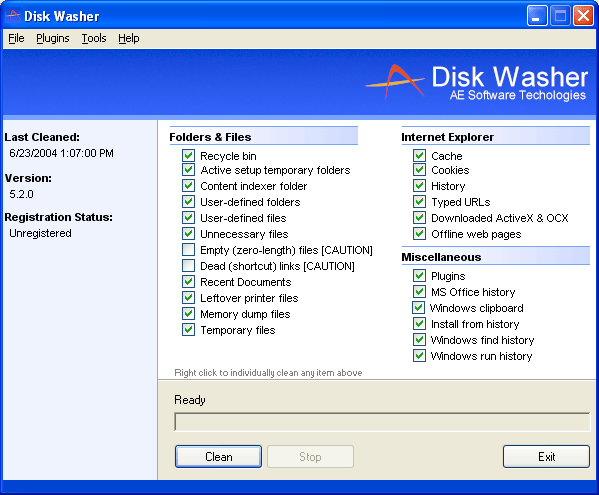Open the Plugins menu
Image resolution: width=599 pixels, height=495 pixels.
pos(53,38)
